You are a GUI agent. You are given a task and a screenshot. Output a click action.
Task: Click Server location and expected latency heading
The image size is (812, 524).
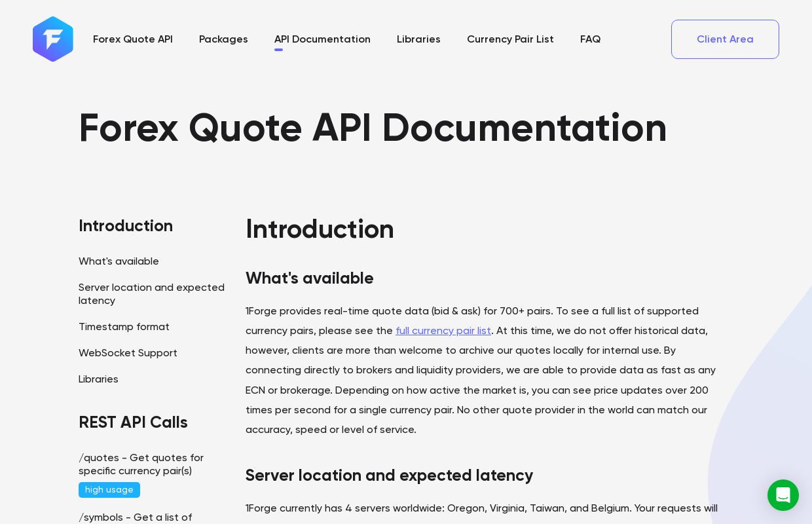point(389,476)
